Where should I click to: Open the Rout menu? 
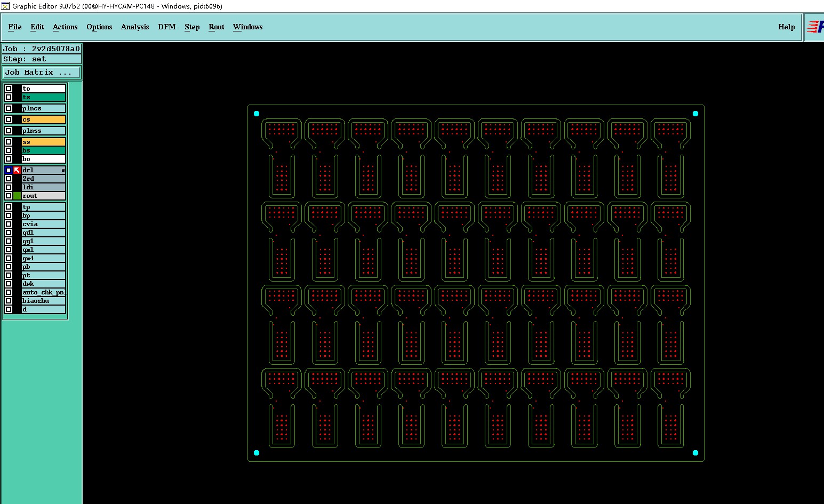217,27
